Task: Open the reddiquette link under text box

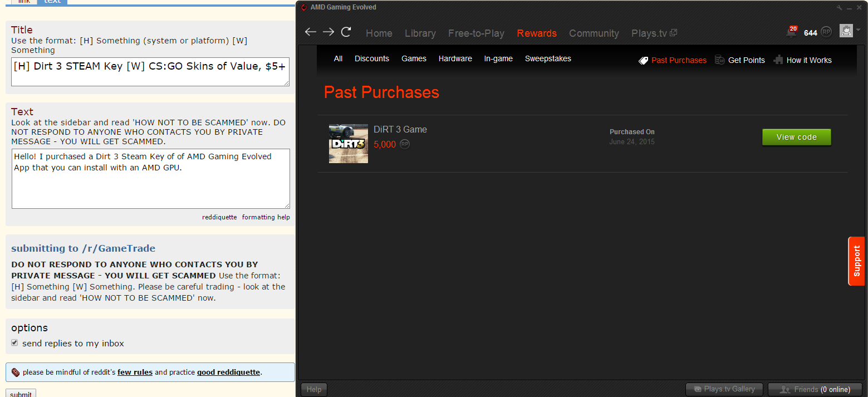Action: tap(219, 217)
